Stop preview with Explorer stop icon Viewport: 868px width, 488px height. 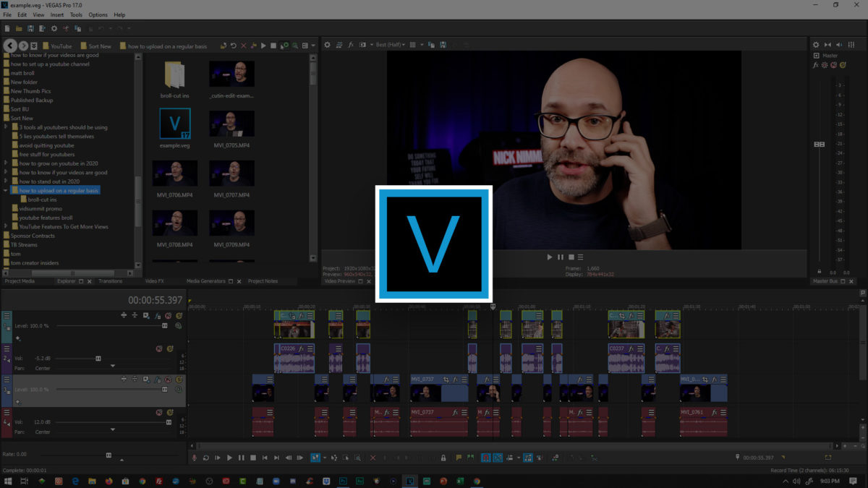[x=273, y=46]
